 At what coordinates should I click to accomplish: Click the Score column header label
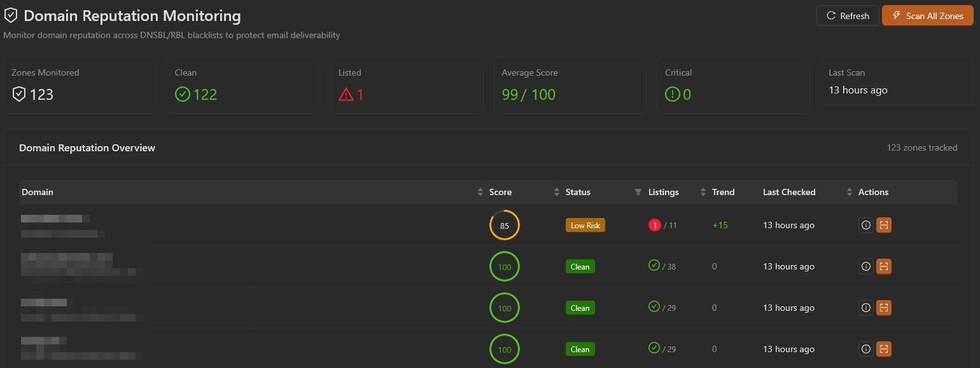click(500, 192)
